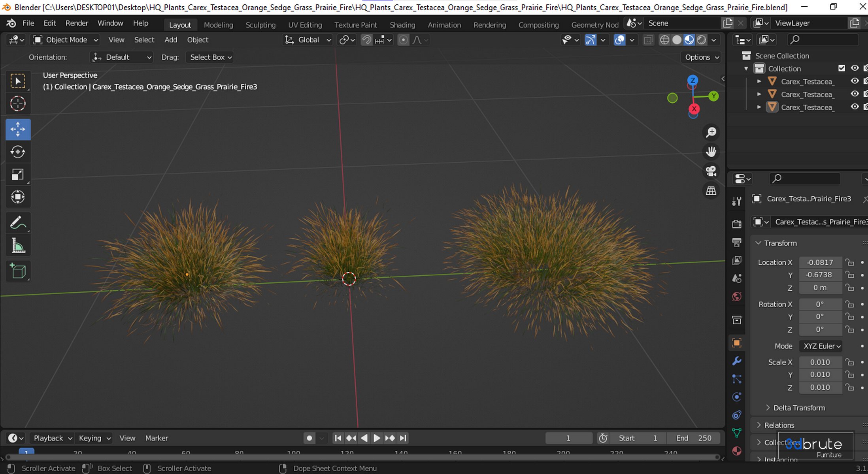Switch to solid viewport shading

click(x=677, y=40)
